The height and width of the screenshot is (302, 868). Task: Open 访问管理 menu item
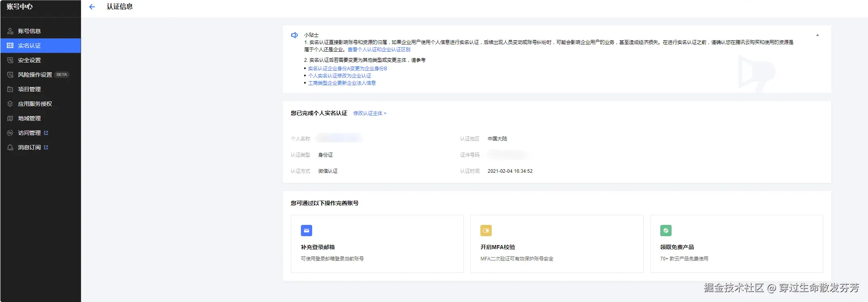40,133
